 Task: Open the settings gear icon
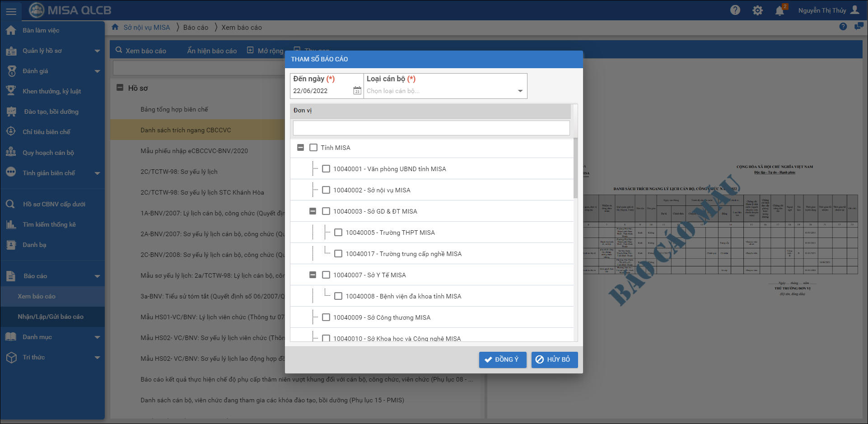757,10
